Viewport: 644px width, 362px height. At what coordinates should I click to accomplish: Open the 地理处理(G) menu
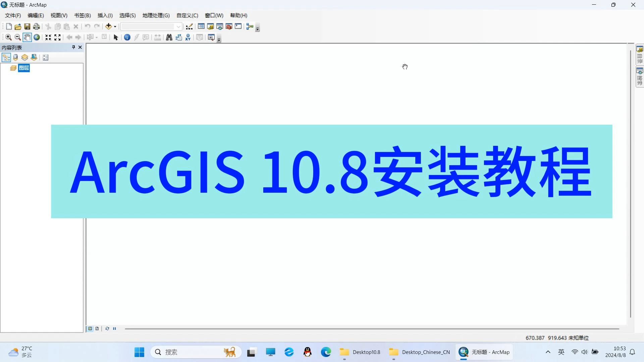(155, 15)
